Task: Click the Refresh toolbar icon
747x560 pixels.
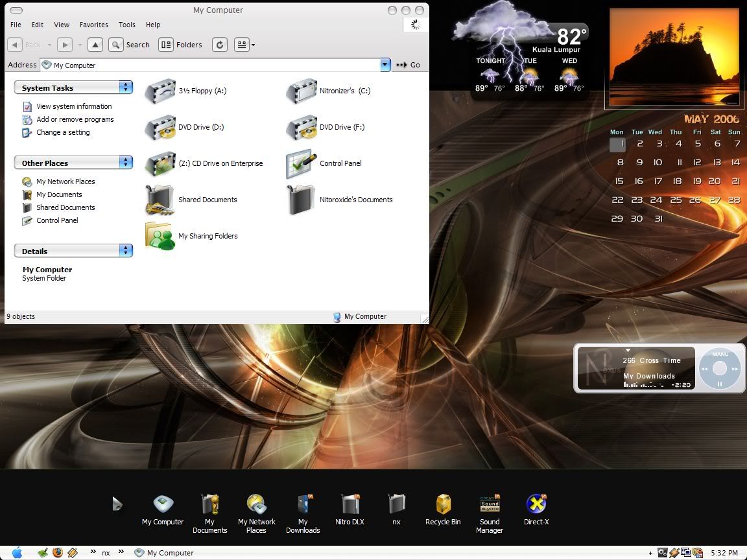Action: (x=220, y=45)
